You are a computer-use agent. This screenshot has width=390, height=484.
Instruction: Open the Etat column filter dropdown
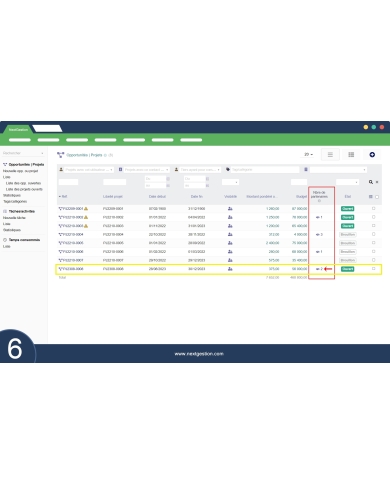click(347, 182)
